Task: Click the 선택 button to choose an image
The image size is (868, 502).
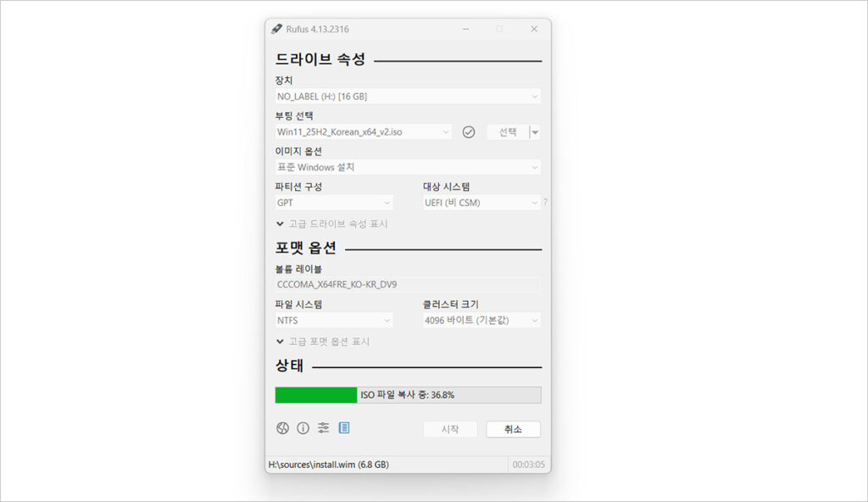Action: tap(507, 132)
